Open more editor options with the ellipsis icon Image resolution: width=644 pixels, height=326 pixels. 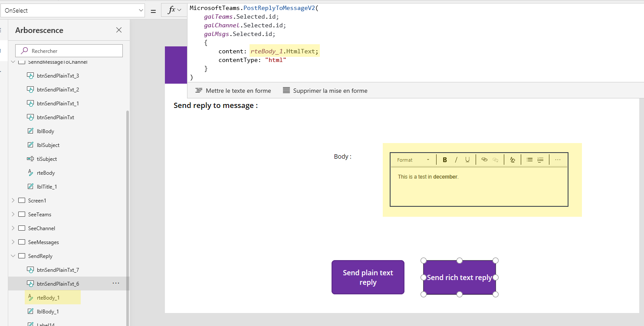click(x=558, y=160)
